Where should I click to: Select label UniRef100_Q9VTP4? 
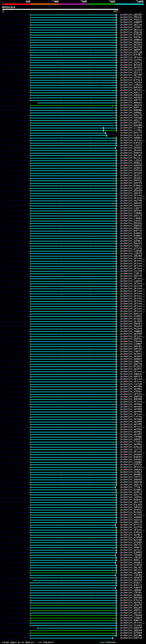(x=131, y=183)
